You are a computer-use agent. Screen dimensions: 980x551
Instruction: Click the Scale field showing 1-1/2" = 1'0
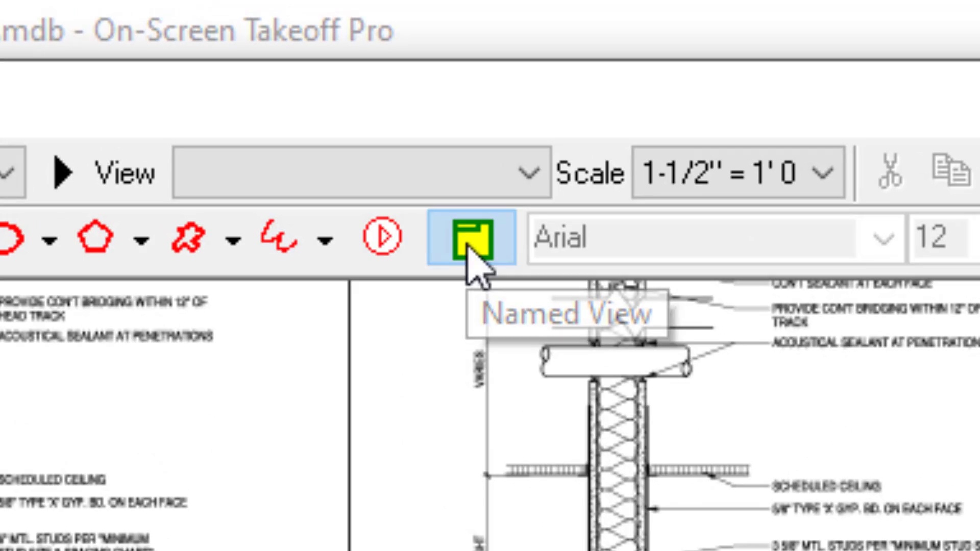click(720, 172)
